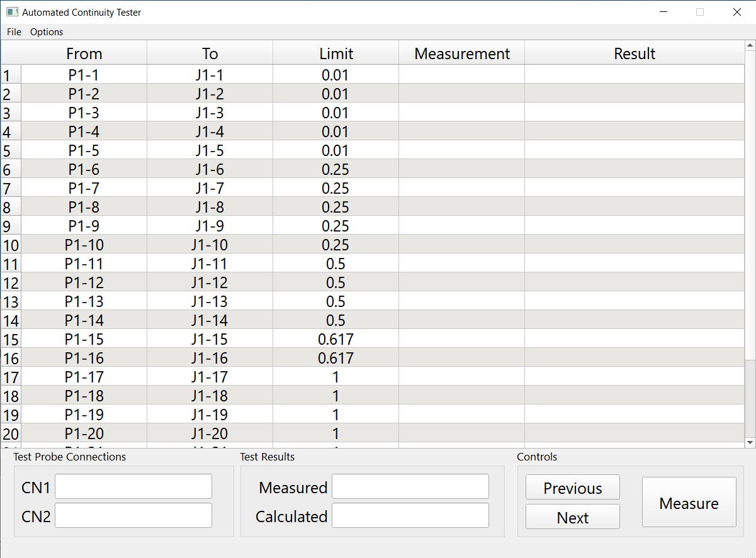Click the P1-15 cell

[84, 339]
